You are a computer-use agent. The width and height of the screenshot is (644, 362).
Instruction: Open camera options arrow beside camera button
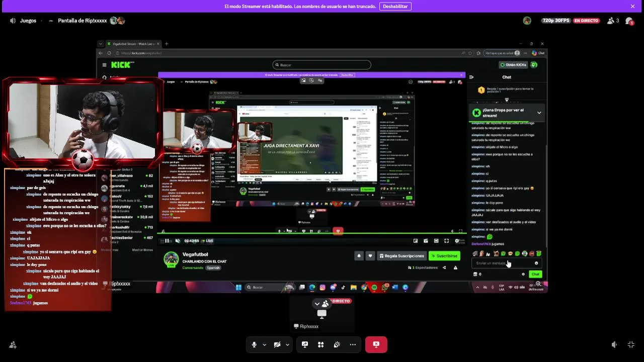pyautogui.click(x=287, y=344)
